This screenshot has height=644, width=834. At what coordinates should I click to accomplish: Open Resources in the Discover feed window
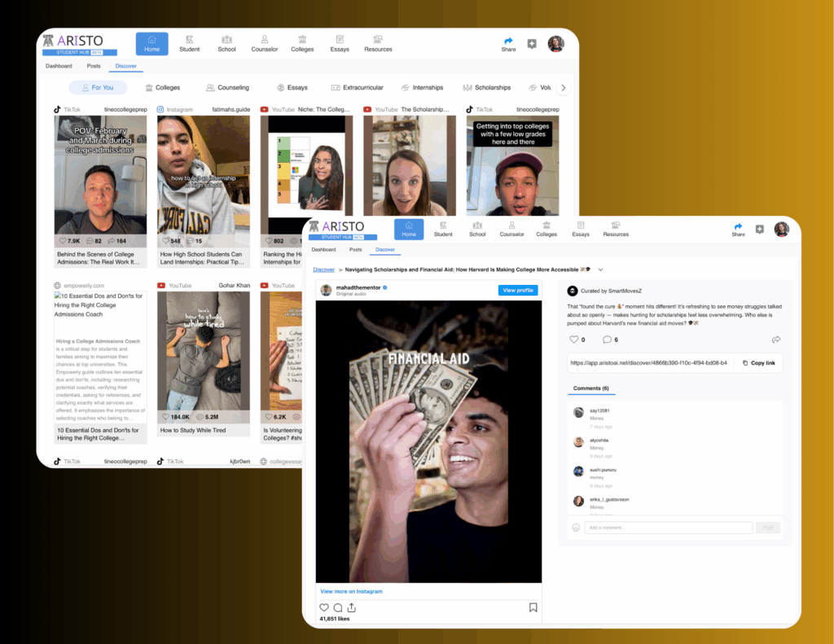coord(378,44)
